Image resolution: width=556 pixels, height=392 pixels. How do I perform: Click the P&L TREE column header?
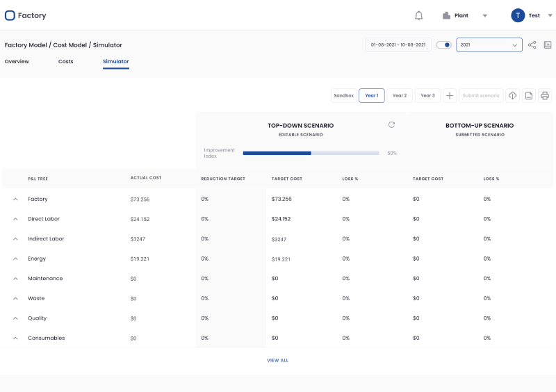pos(38,179)
